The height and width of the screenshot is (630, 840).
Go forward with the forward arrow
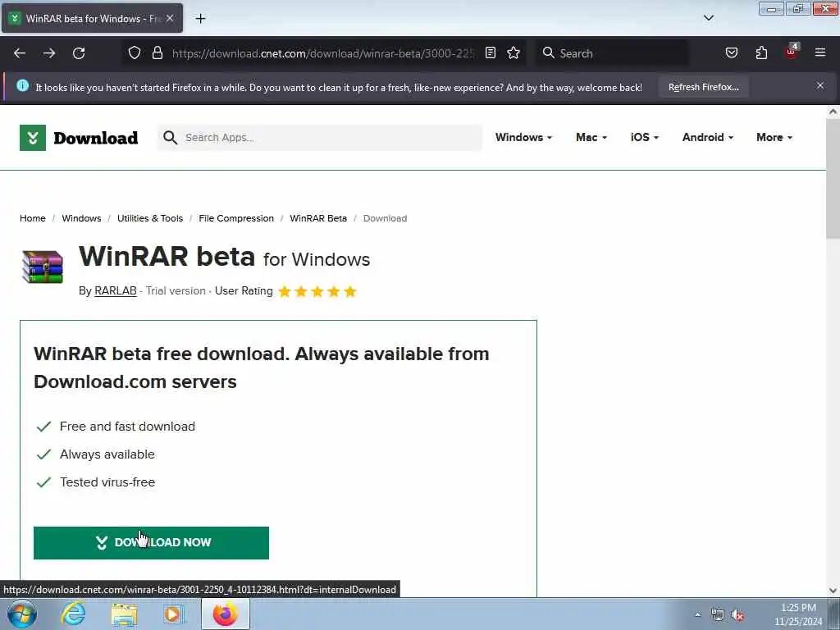coord(49,53)
